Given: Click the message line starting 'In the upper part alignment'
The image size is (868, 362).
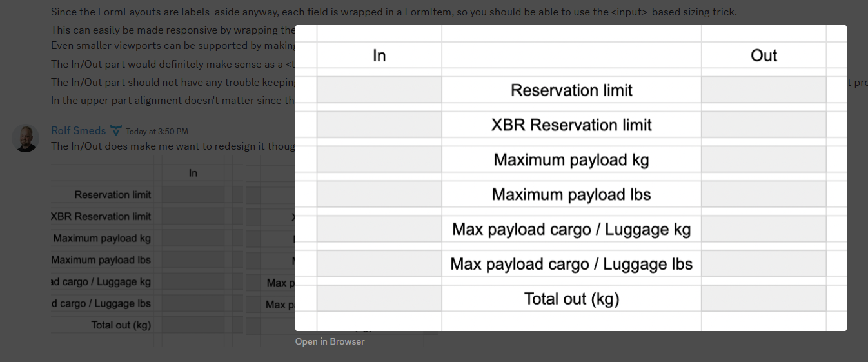Looking at the screenshot, I should click(172, 100).
